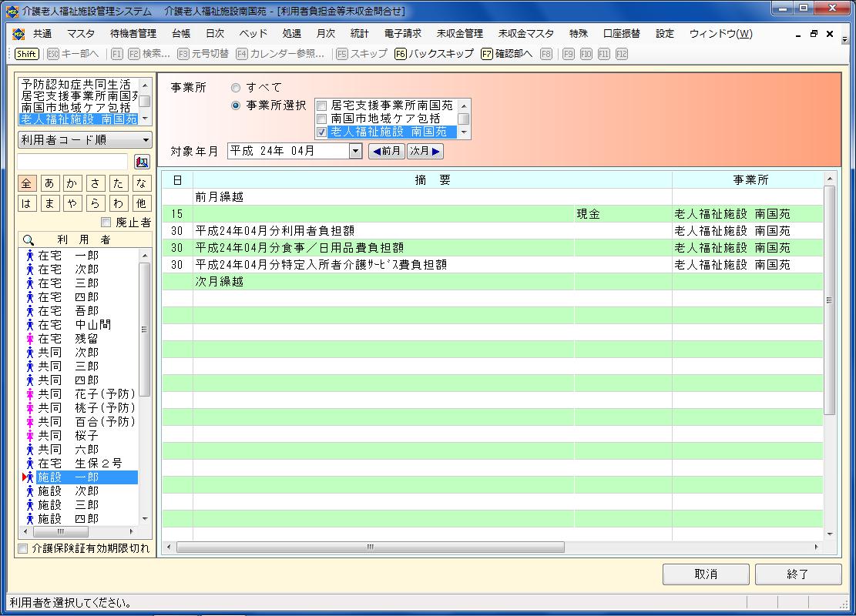Image resolution: width=856 pixels, height=616 pixels.
Task: Click the user search input field
Action: [72, 162]
